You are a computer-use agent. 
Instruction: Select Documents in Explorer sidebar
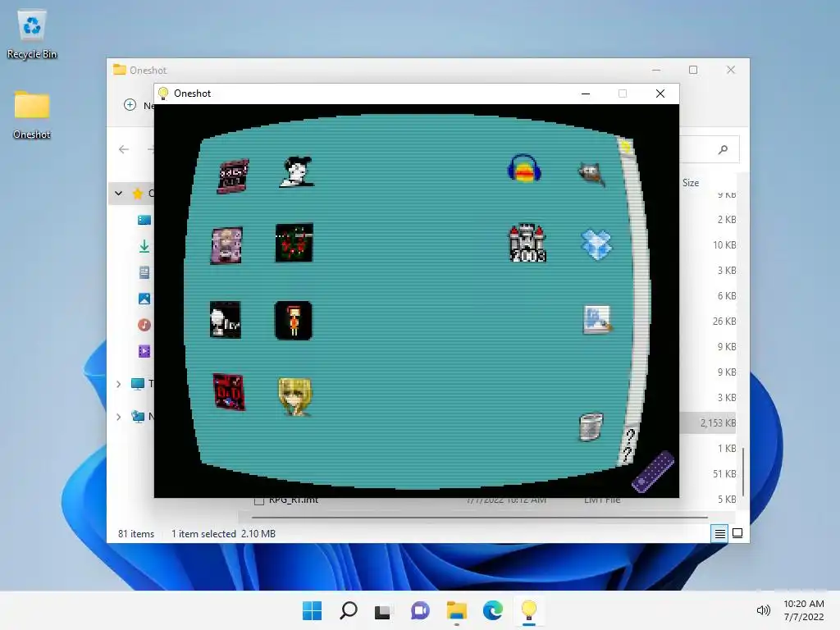tap(144, 272)
